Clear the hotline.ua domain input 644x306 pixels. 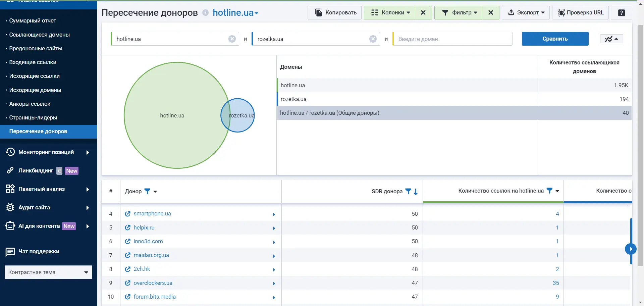[x=232, y=39]
